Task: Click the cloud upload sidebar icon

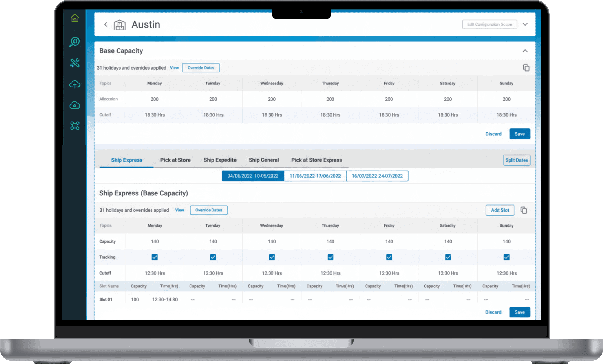Action: (75, 84)
